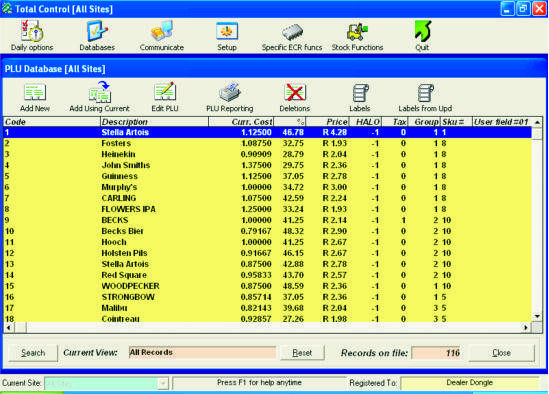Select the Murphy's row
Viewport: 549px width, 394px height.
click(x=267, y=187)
